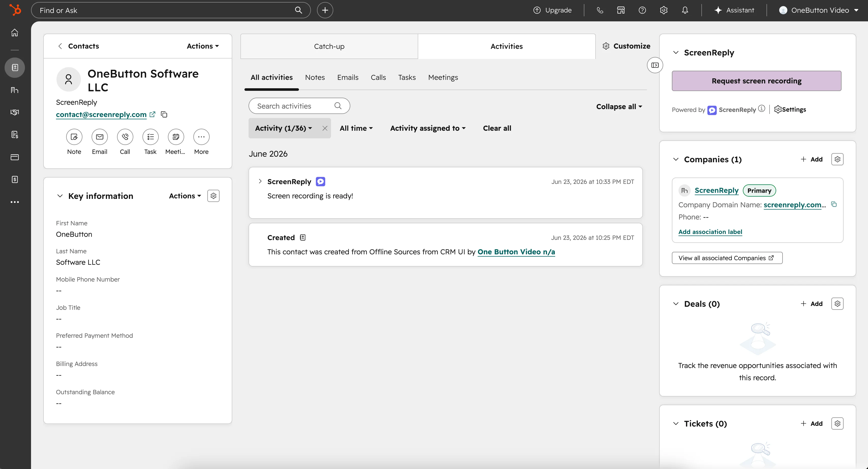Click the Find or Ask search box
This screenshot has height=469, width=868.
pyautogui.click(x=170, y=10)
